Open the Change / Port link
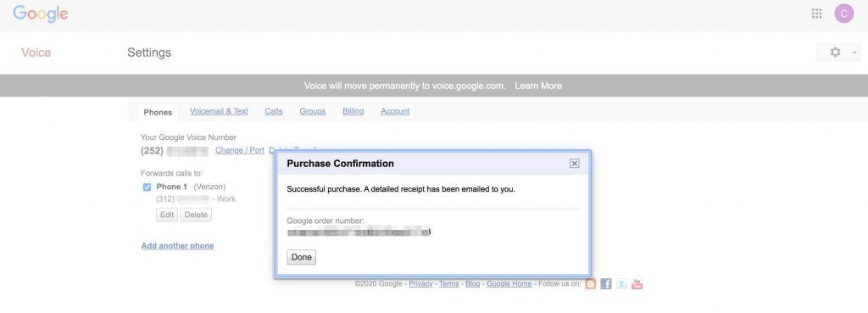Viewport: 868px width, 313px height. (x=240, y=150)
